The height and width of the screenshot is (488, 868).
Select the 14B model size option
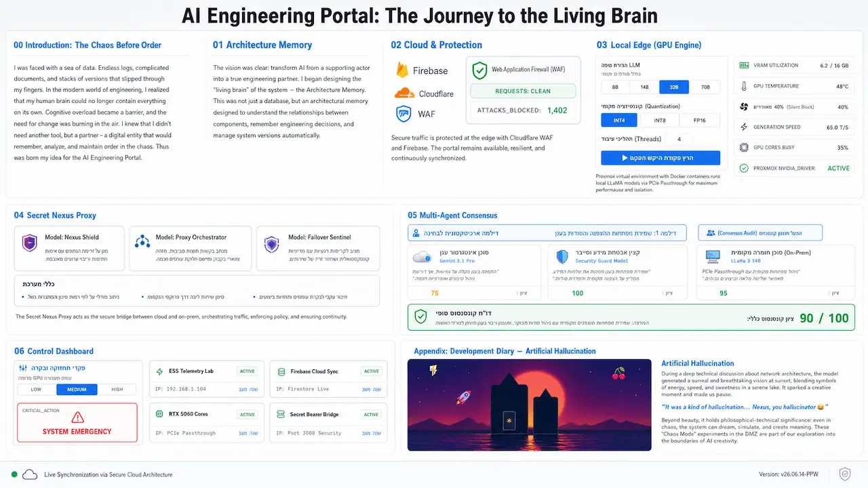point(644,87)
